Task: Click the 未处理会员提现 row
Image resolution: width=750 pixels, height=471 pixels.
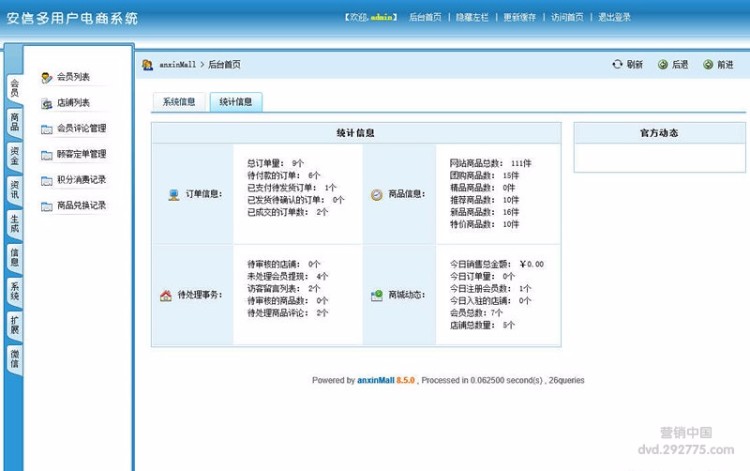Action: tap(287, 276)
